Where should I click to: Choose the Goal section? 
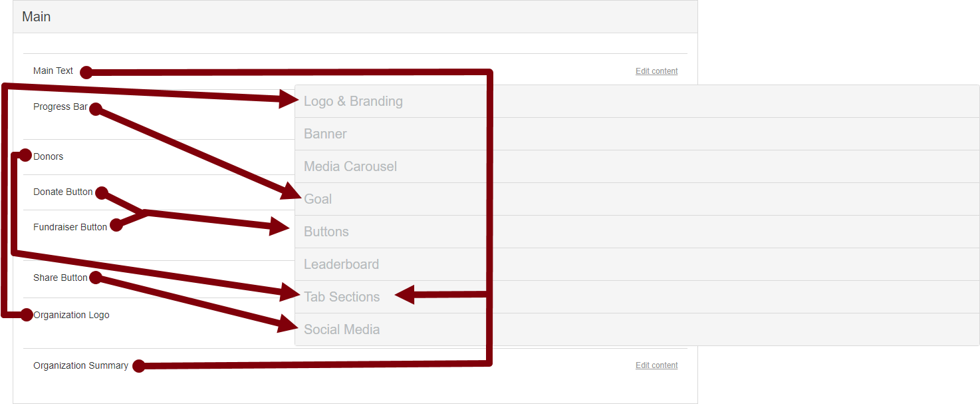(x=637, y=199)
